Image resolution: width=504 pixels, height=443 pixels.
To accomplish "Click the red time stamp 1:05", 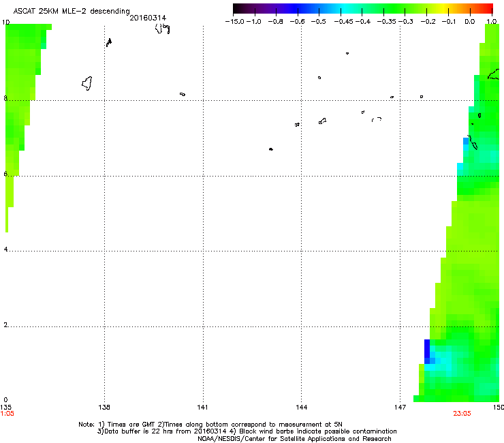I will coord(7,414).
